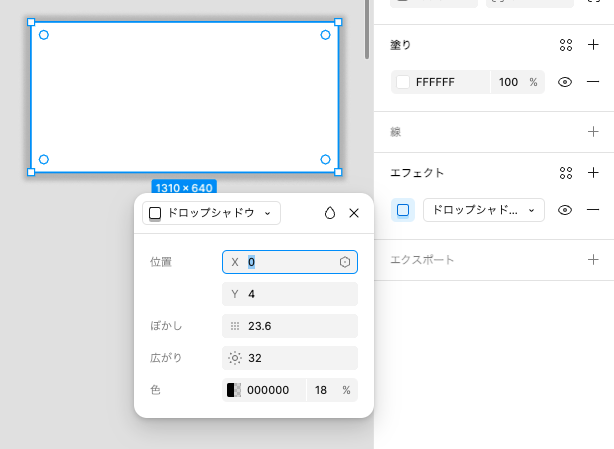
Task: Add a new fill with 塗り plus icon
Action: point(593,45)
